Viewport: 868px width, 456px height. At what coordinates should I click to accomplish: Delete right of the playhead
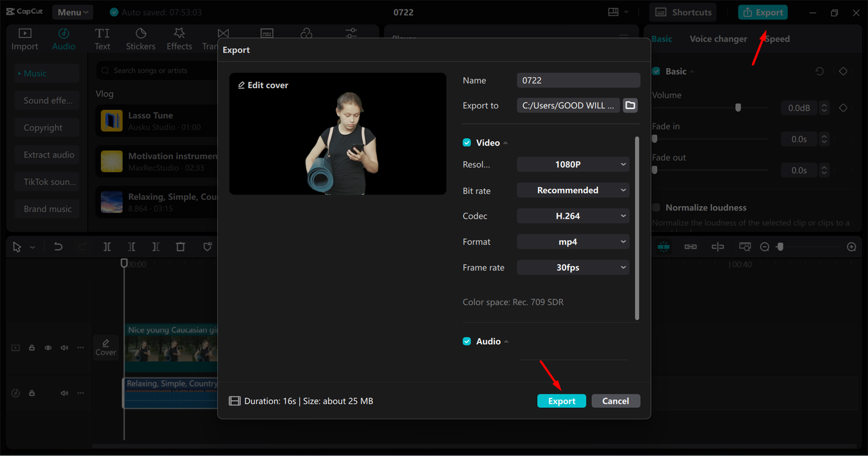[x=156, y=247]
